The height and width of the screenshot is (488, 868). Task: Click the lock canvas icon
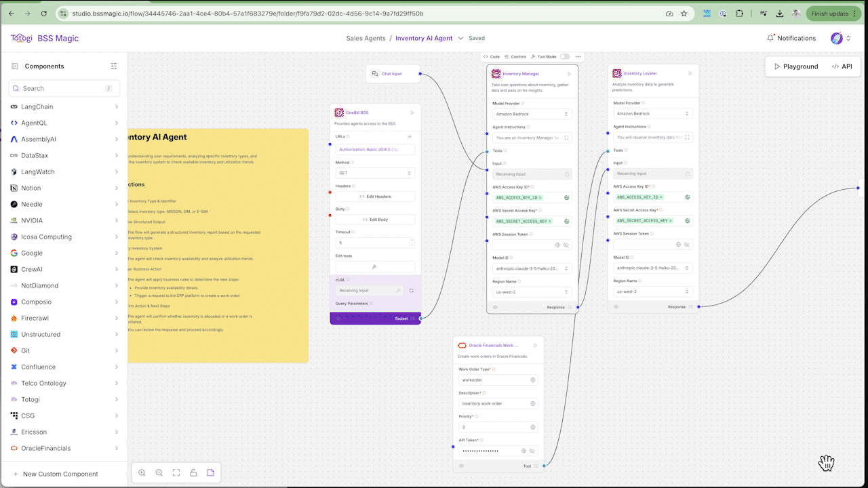pos(193,472)
